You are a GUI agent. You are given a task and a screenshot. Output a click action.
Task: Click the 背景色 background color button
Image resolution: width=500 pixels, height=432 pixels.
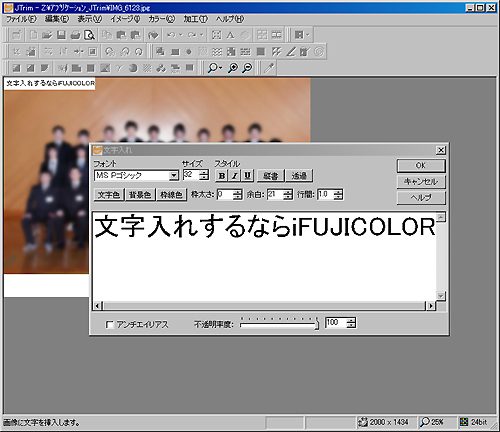pyautogui.click(x=140, y=195)
